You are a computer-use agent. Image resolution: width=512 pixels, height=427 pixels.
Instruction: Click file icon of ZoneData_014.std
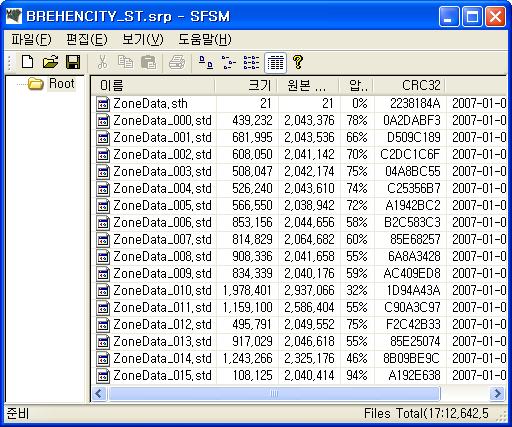103,359
